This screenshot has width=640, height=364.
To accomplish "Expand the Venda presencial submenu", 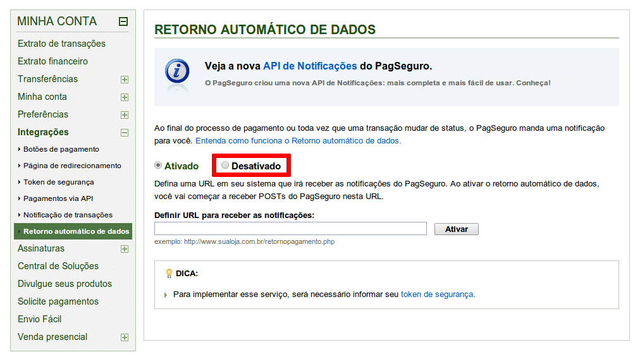I will pos(125,337).
